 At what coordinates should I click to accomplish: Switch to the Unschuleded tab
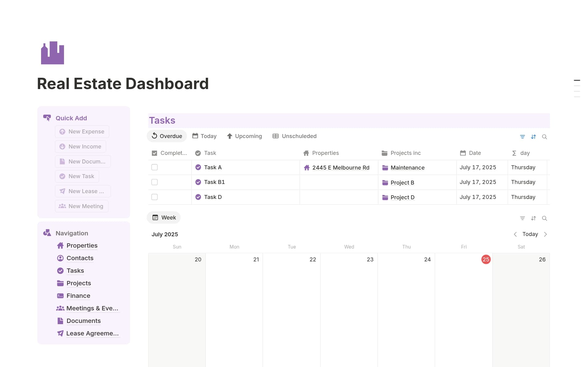pos(294,136)
